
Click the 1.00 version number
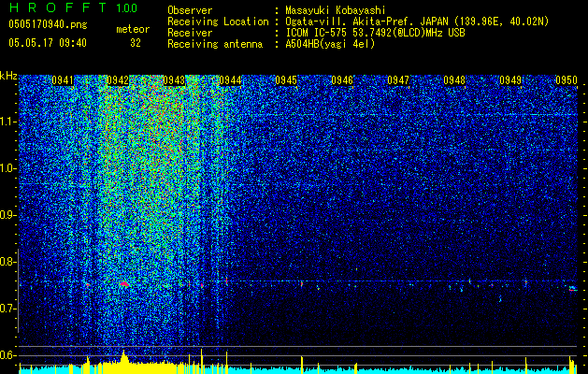(x=126, y=8)
